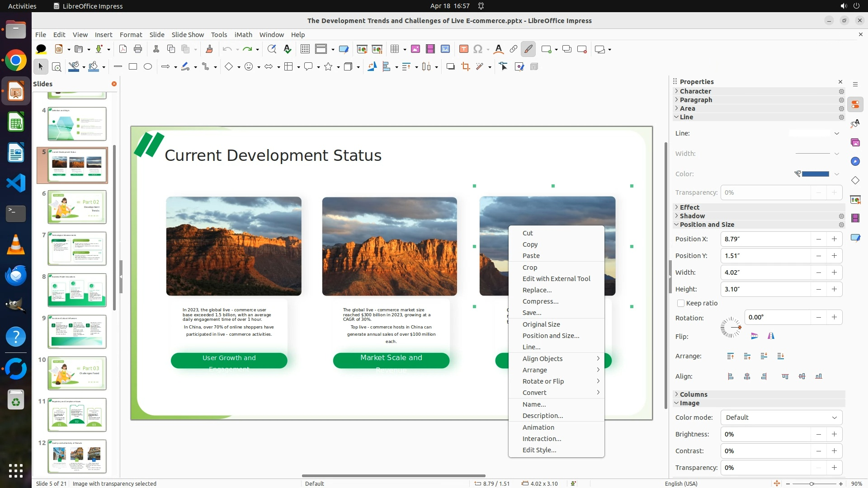Toggle the Display Grid toolbar button
Image resolution: width=868 pixels, height=488 pixels.
click(305, 49)
